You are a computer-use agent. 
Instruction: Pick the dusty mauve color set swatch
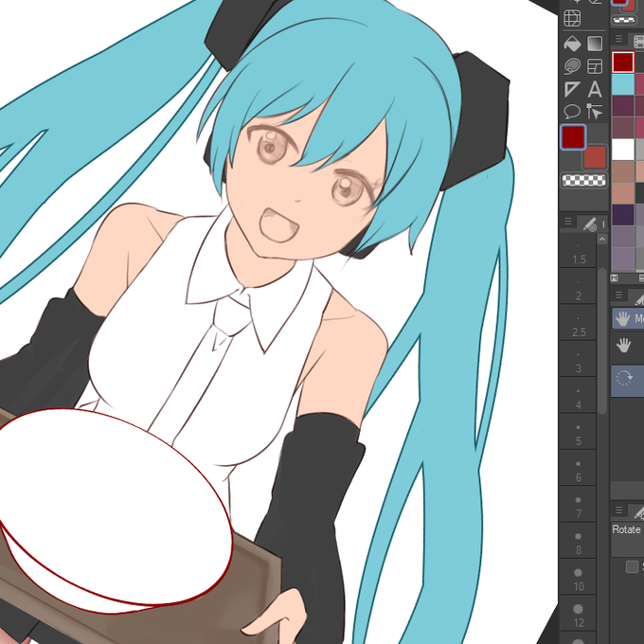click(623, 127)
